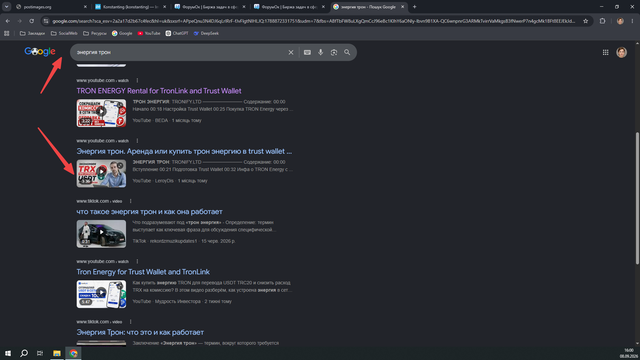
Task: Close the Konstanting tab
Action: pyautogui.click(x=164, y=7)
